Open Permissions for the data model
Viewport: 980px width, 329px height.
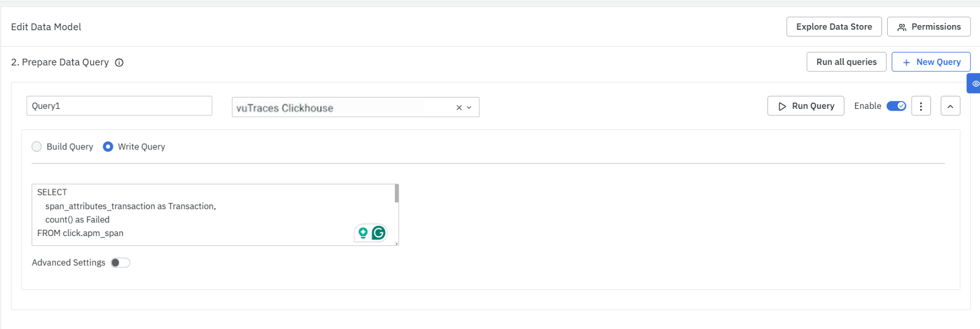[x=929, y=27]
